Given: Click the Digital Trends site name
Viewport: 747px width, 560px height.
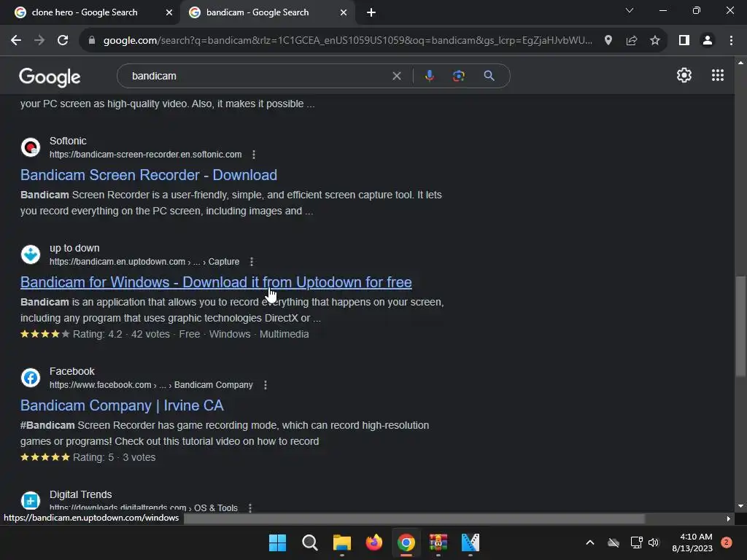Looking at the screenshot, I should pyautogui.click(x=80, y=494).
